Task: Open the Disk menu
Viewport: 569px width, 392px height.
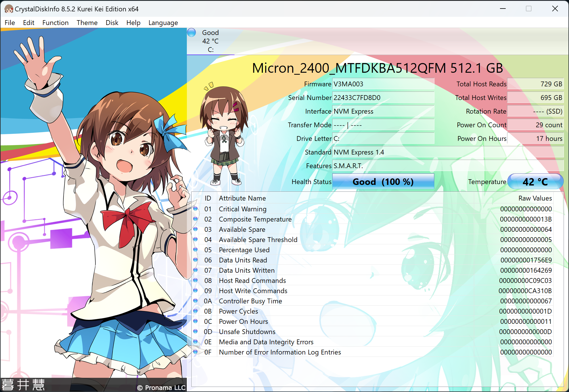Action: 112,23
